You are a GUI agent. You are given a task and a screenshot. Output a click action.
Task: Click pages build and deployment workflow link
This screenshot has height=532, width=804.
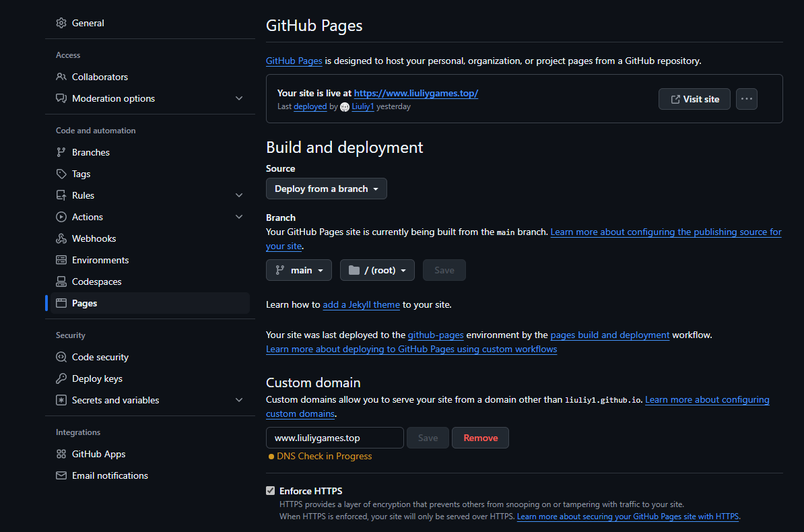tap(609, 335)
